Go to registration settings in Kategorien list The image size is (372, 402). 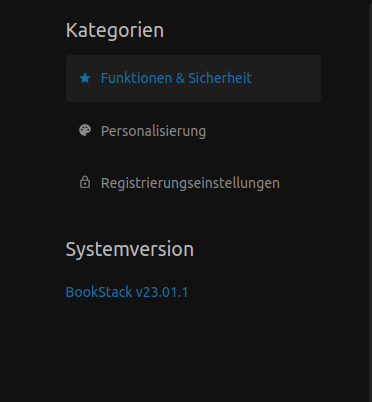point(193,183)
